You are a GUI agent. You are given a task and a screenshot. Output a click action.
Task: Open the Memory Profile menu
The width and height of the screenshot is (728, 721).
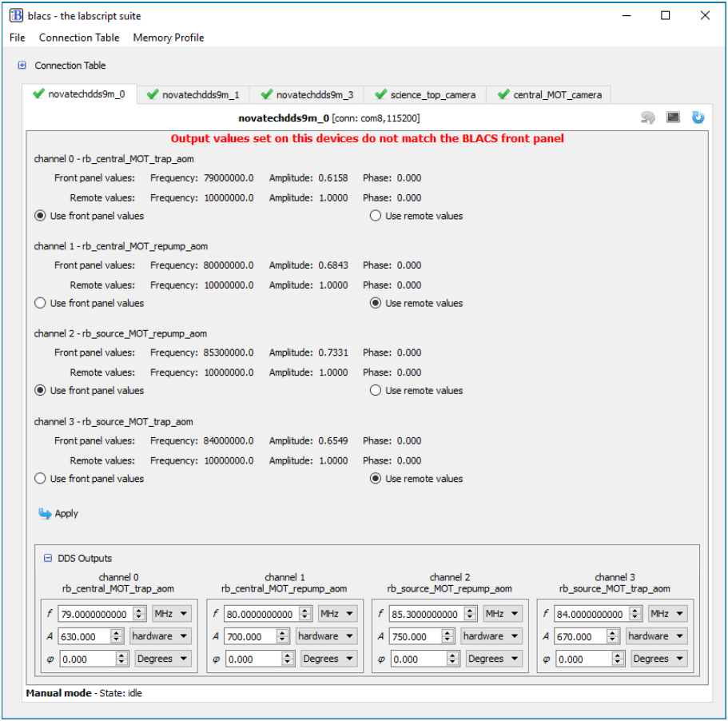(169, 38)
